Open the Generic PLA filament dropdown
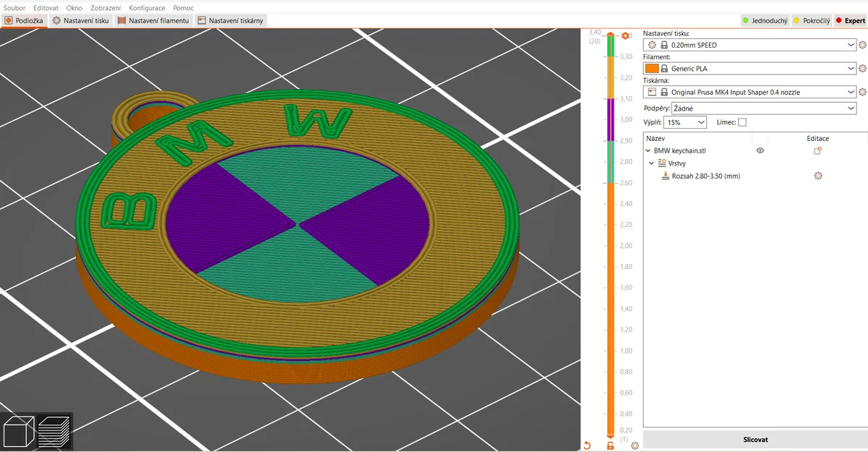This screenshot has height=452, width=868. click(750, 69)
